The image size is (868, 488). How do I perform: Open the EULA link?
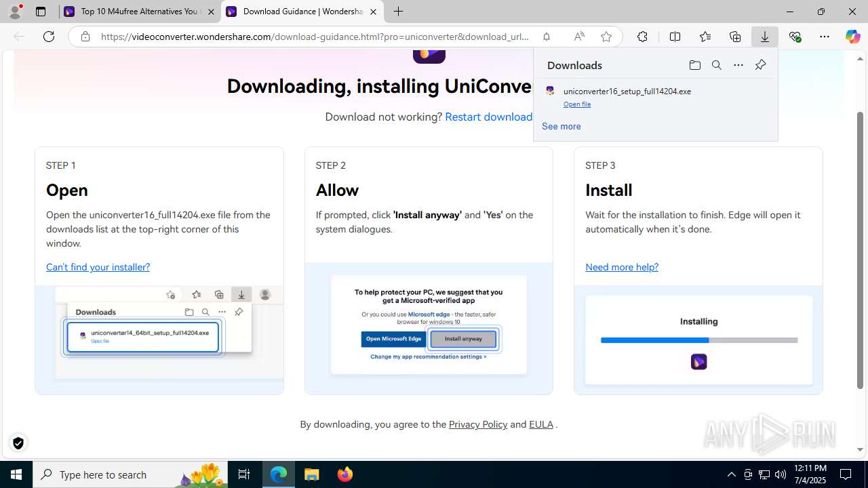point(541,424)
